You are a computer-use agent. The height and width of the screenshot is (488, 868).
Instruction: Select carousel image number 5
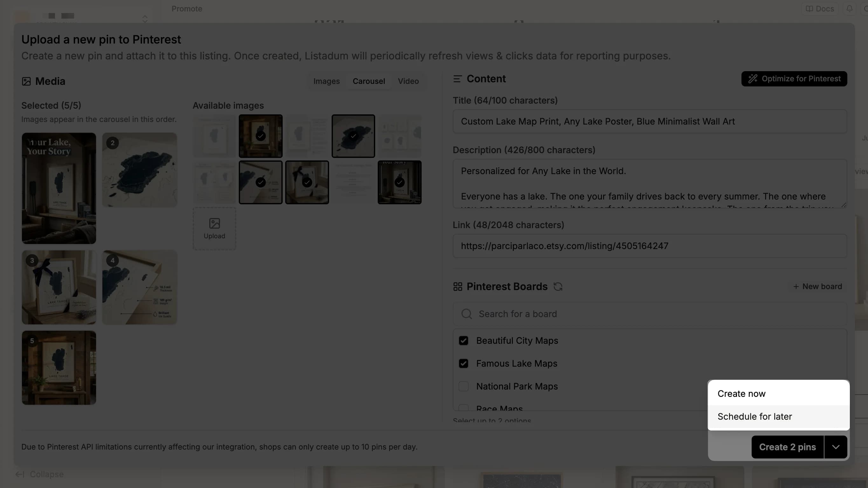point(59,368)
